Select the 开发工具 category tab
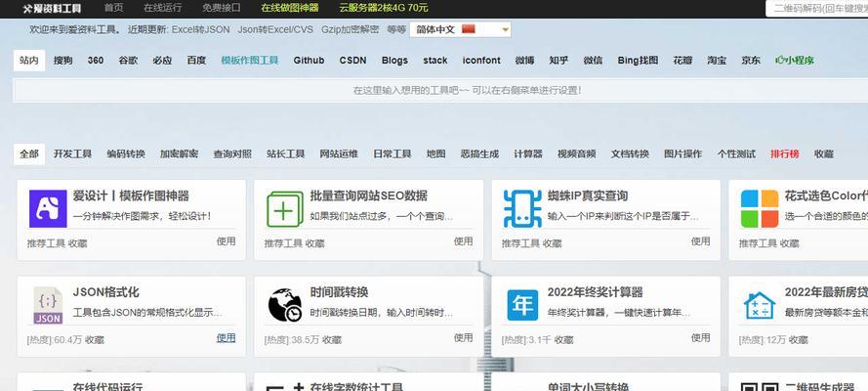The image size is (868, 391). tap(72, 154)
